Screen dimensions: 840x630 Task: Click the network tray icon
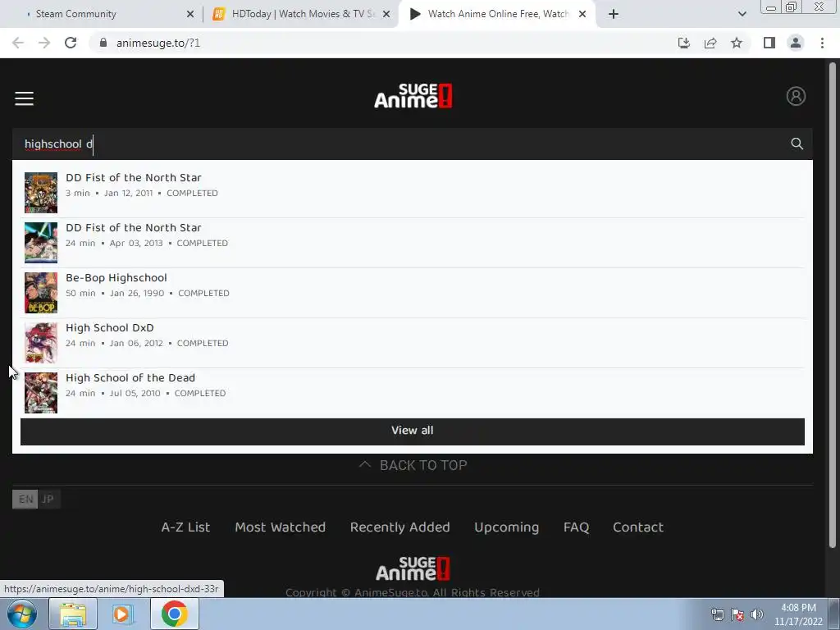[x=717, y=614]
